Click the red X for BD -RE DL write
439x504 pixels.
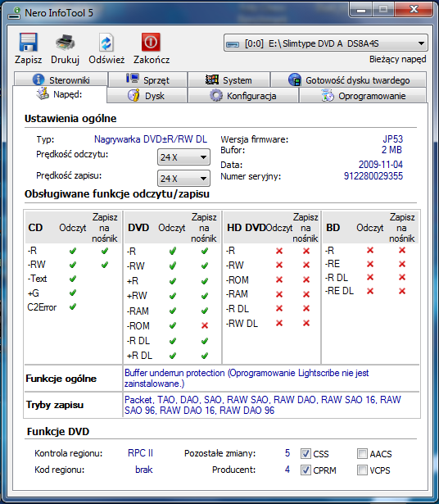click(x=402, y=291)
